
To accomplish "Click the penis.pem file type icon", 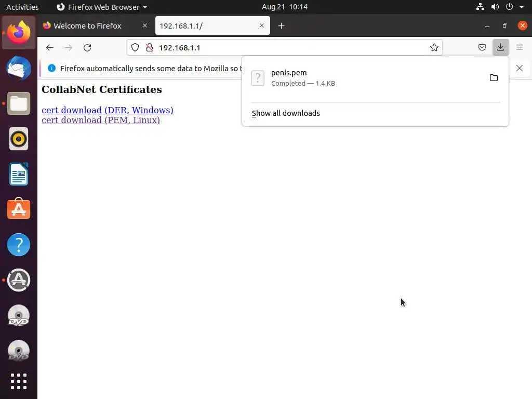I will tap(258, 78).
